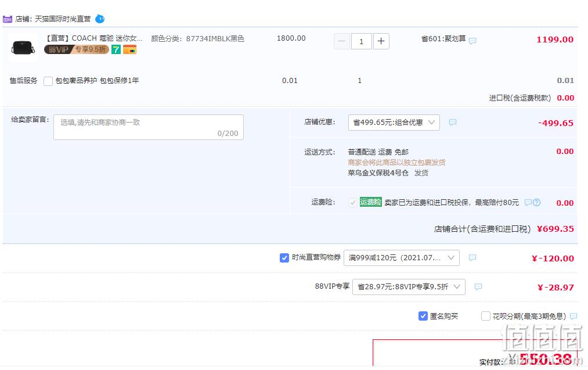
Task: Click the 菜鸟金义保税4号仓 warehouse text
Action: pyautogui.click(x=378, y=173)
